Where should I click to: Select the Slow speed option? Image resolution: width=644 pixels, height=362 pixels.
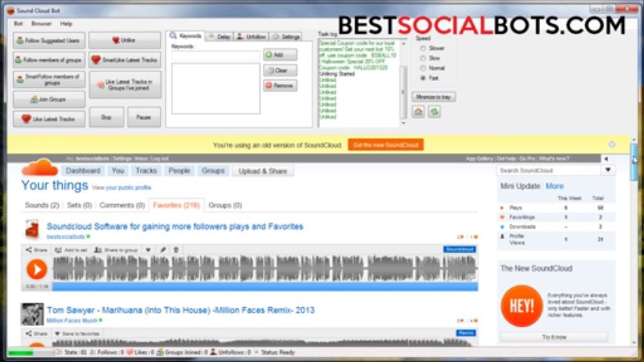pyautogui.click(x=430, y=58)
